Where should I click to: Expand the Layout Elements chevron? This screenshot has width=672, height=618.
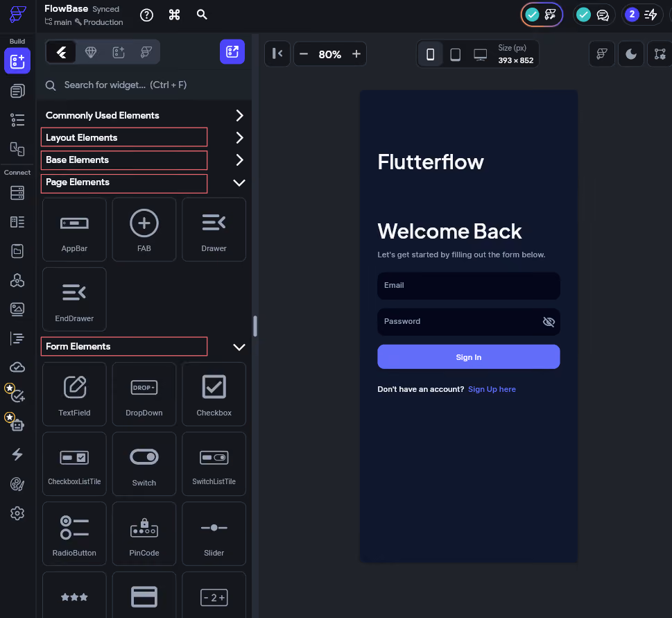pyautogui.click(x=239, y=137)
